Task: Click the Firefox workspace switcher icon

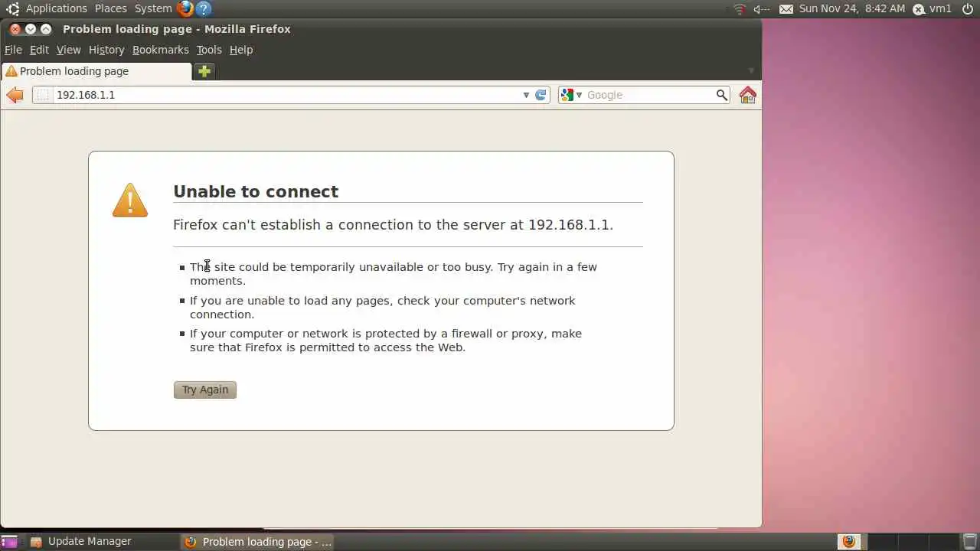Action: (x=848, y=542)
